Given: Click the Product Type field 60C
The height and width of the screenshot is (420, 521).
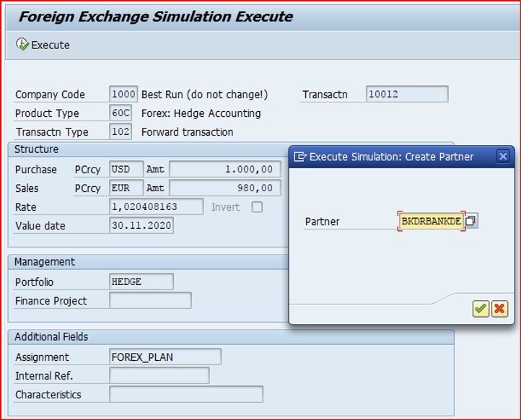Looking at the screenshot, I should coord(121,113).
